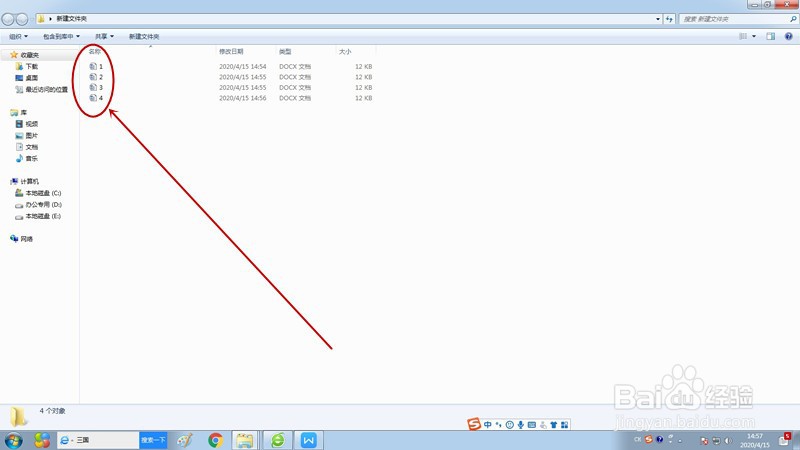Select the 库 libraries node
This screenshot has width=800, height=450.
tap(18, 112)
